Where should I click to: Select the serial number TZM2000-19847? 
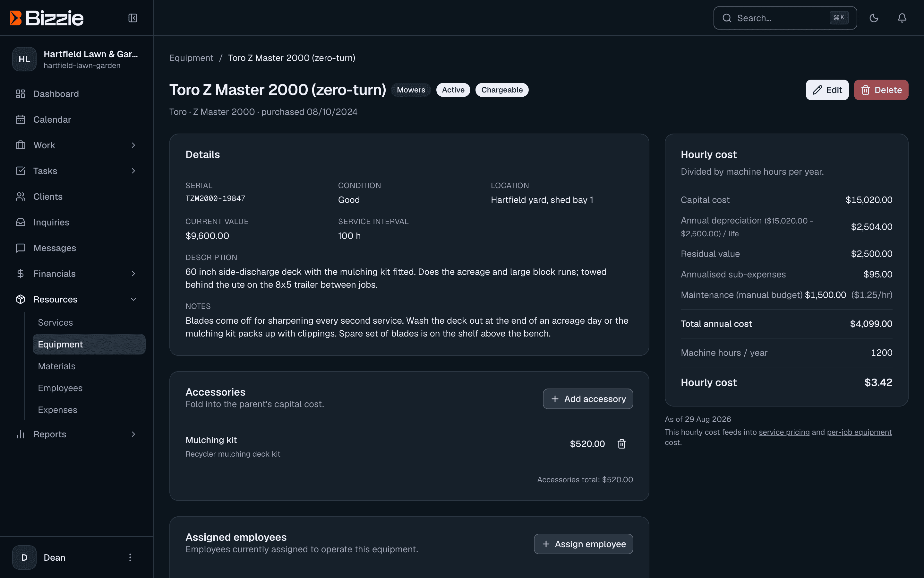pos(215,198)
